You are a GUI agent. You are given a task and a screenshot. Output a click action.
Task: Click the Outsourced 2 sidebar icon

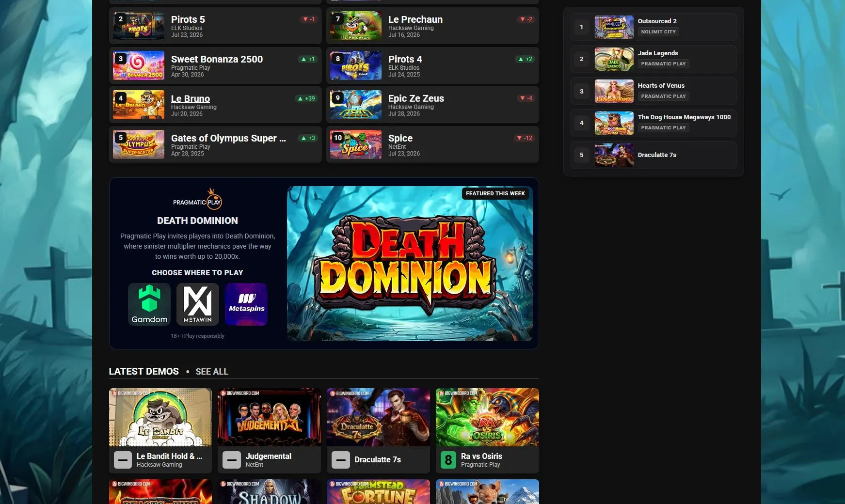614,27
